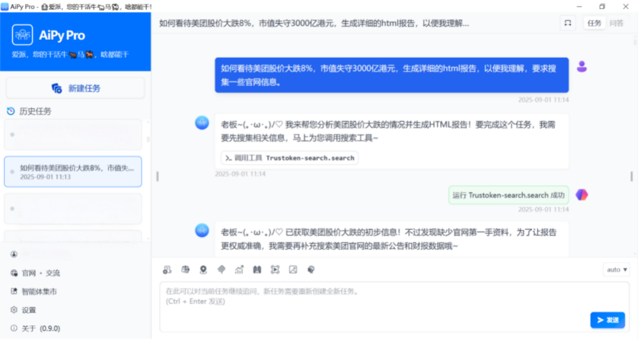The width and height of the screenshot is (644, 348).
Task: Click the 新建任务 chat-plus icon
Action: [x=57, y=88]
